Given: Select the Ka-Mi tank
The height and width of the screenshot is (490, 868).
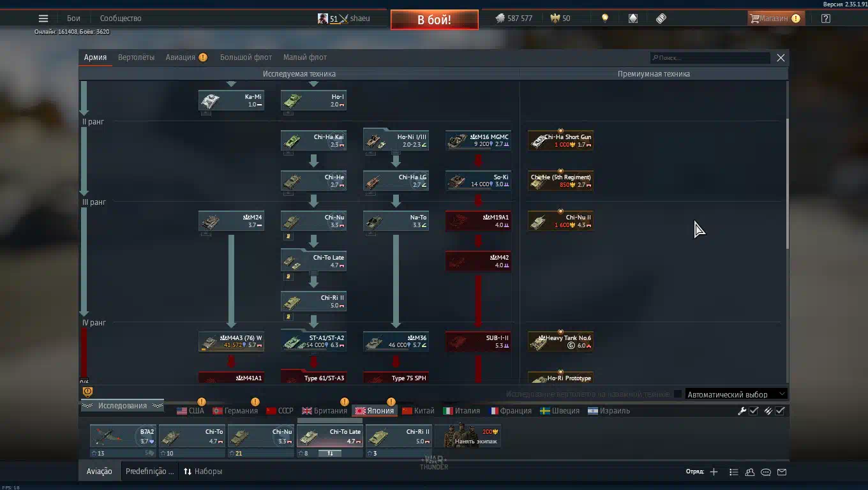Looking at the screenshot, I should coord(231,101).
